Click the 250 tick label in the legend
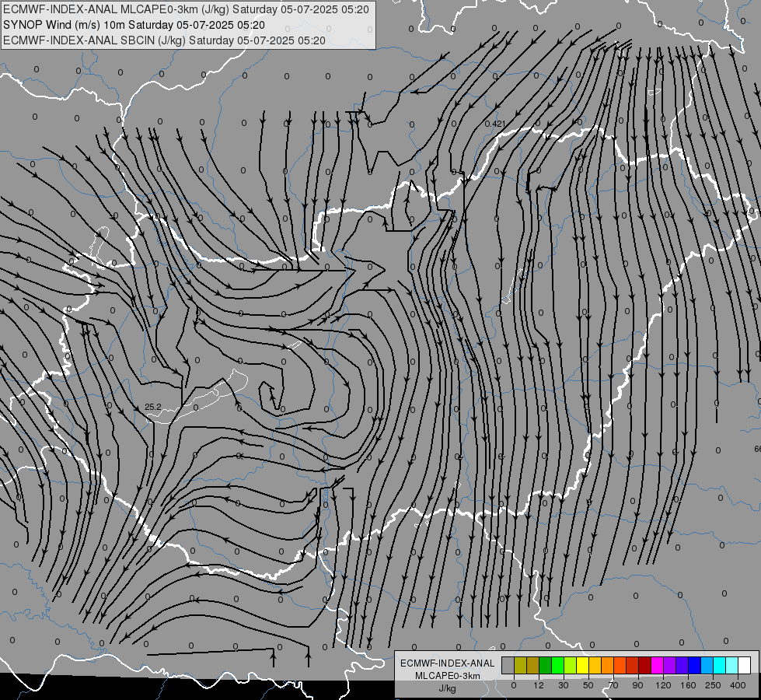The image size is (761, 700). click(x=713, y=685)
